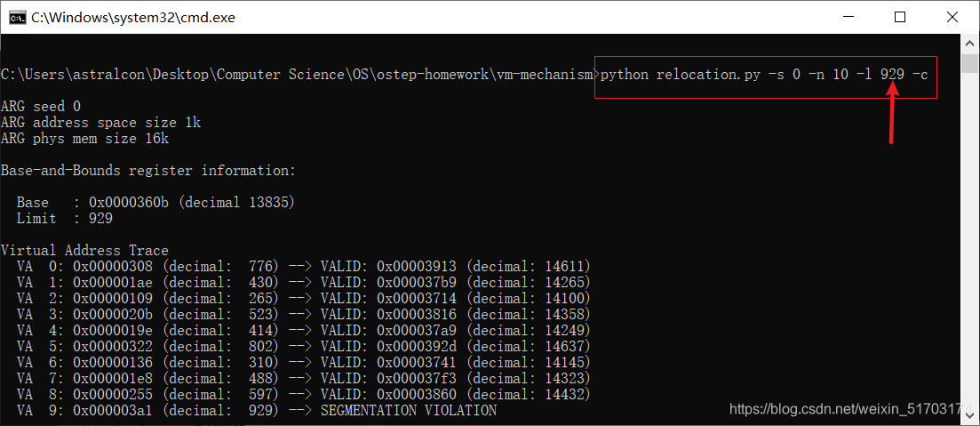Click the VA 6 row with 0x00000136

click(x=304, y=362)
